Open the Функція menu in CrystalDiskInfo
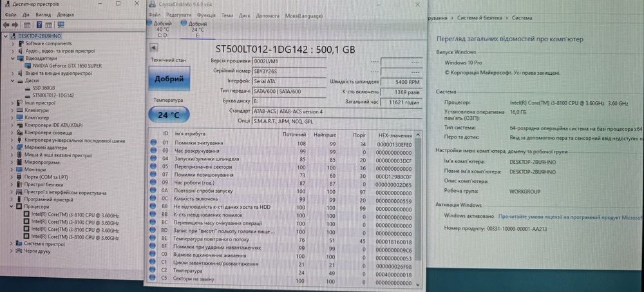The height and width of the screenshot is (292, 644). click(x=206, y=15)
